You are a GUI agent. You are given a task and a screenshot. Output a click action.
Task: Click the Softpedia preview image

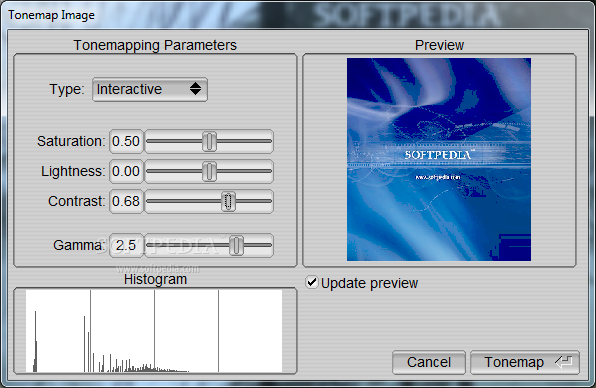coord(439,160)
